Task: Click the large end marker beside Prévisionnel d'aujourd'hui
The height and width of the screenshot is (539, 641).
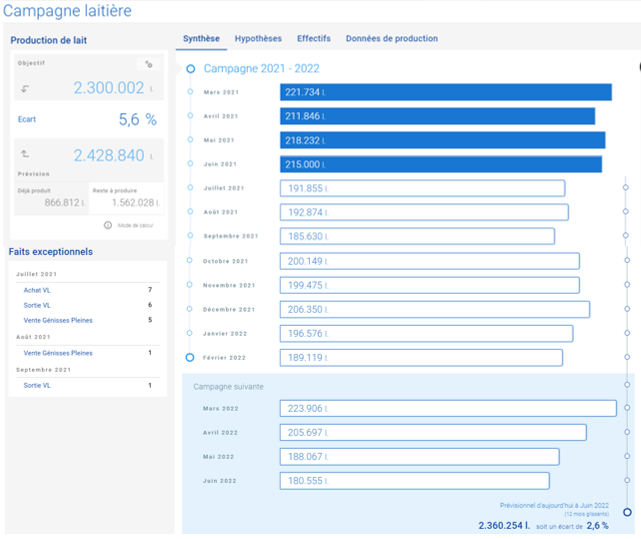Action: (x=627, y=512)
